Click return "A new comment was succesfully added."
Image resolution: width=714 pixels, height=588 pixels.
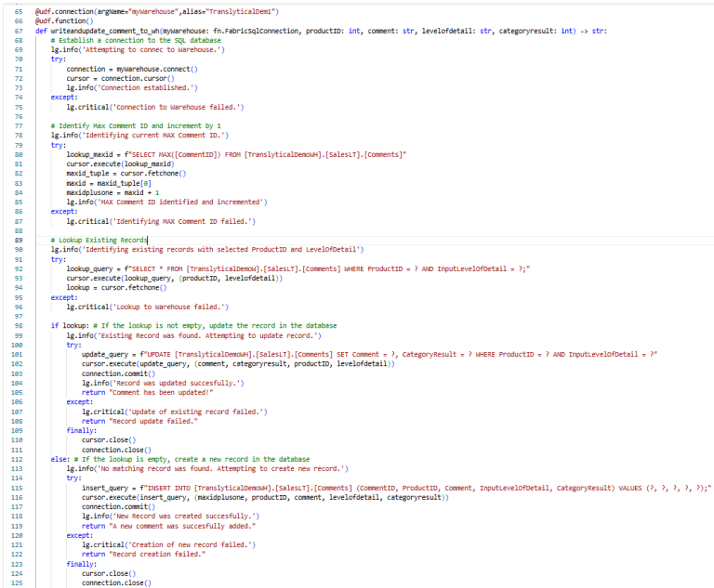(168, 526)
